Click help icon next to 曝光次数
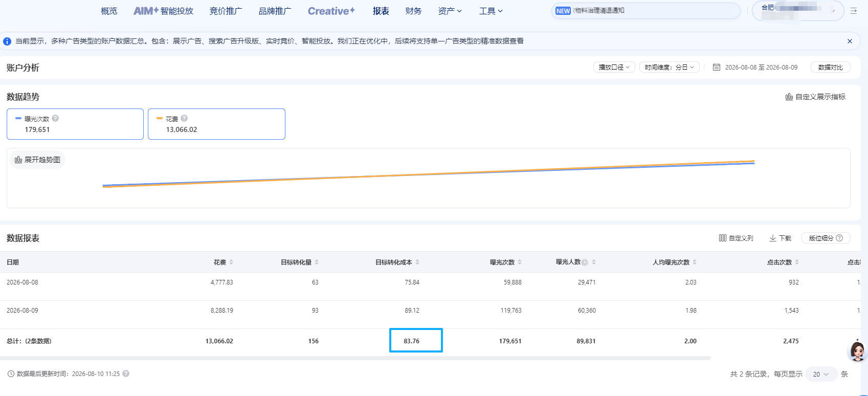This screenshot has width=868, height=396. click(55, 118)
